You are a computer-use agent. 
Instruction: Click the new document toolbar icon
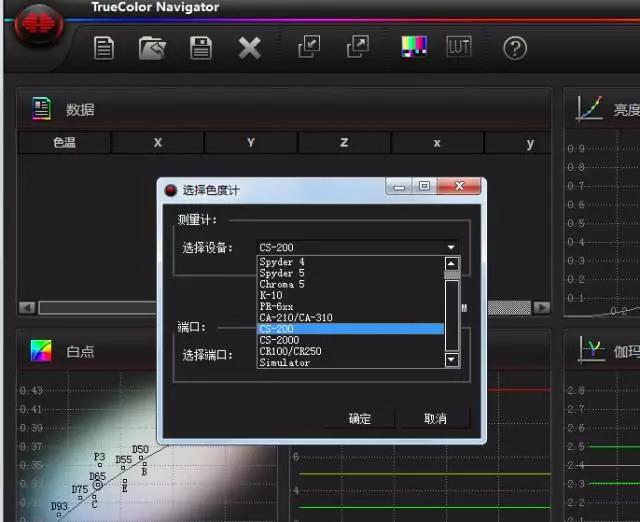coord(104,48)
